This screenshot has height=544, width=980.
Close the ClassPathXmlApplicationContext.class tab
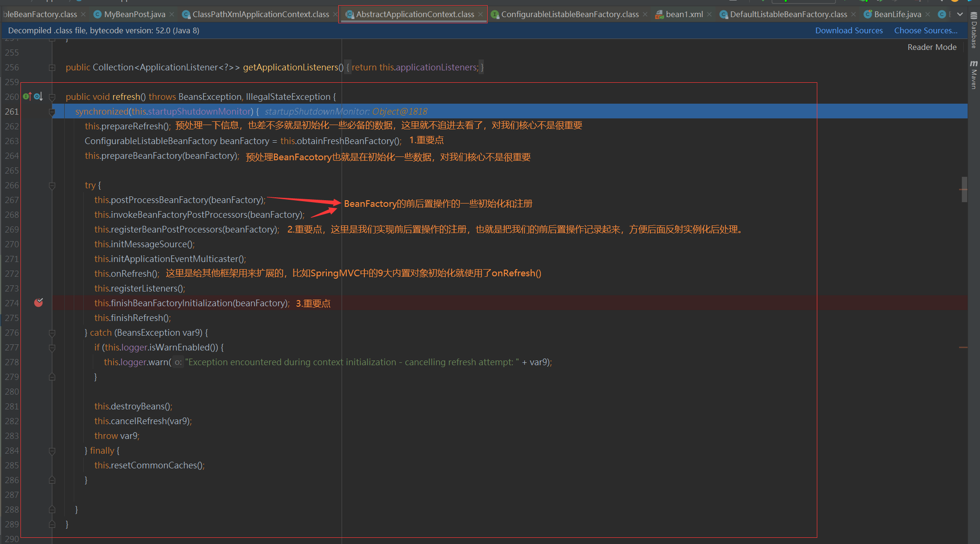335,14
